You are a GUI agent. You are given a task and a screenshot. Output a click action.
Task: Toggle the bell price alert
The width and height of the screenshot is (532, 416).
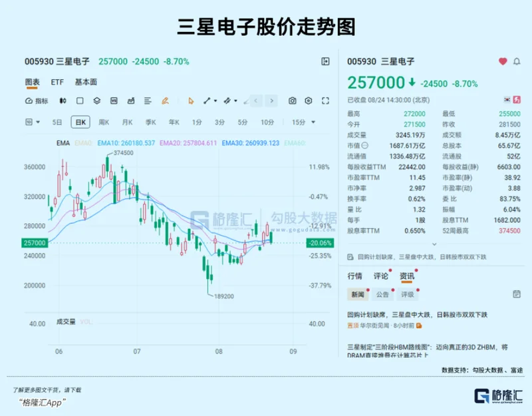[x=517, y=61]
